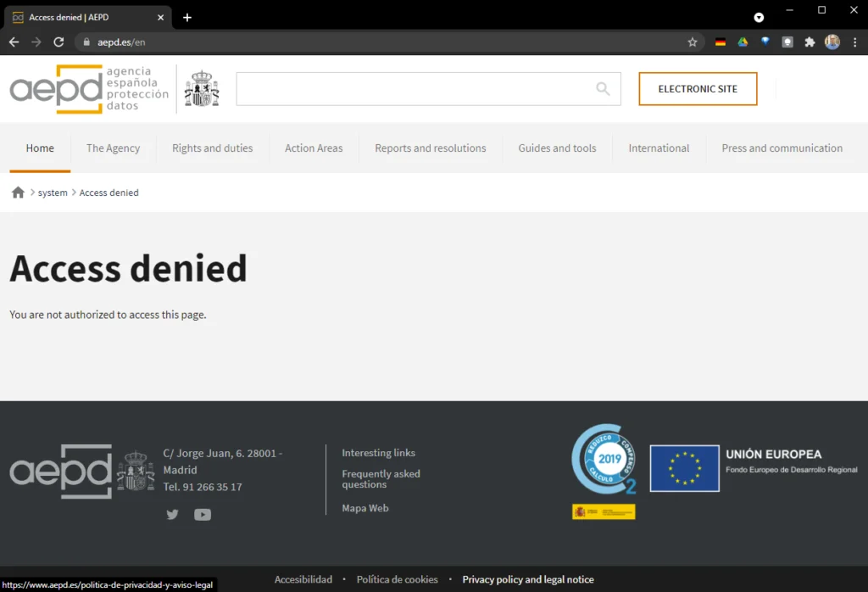Image resolution: width=868 pixels, height=592 pixels.
Task: Open Política de cookies link
Action: point(398,579)
